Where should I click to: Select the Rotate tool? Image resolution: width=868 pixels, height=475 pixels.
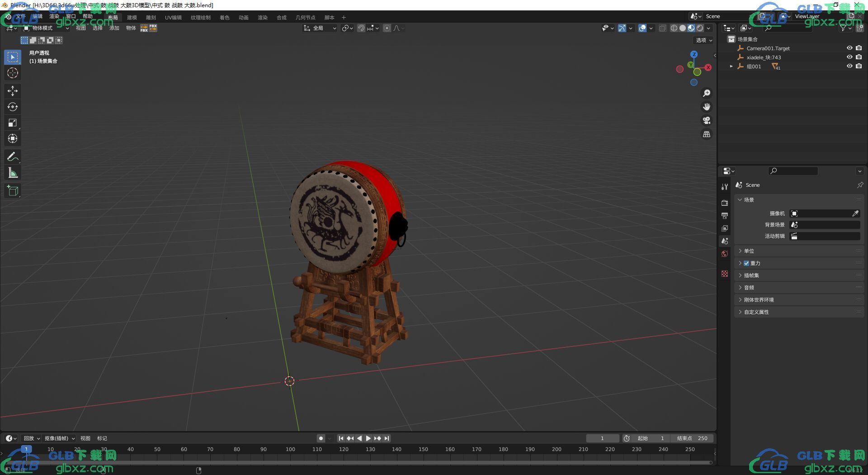click(x=13, y=107)
